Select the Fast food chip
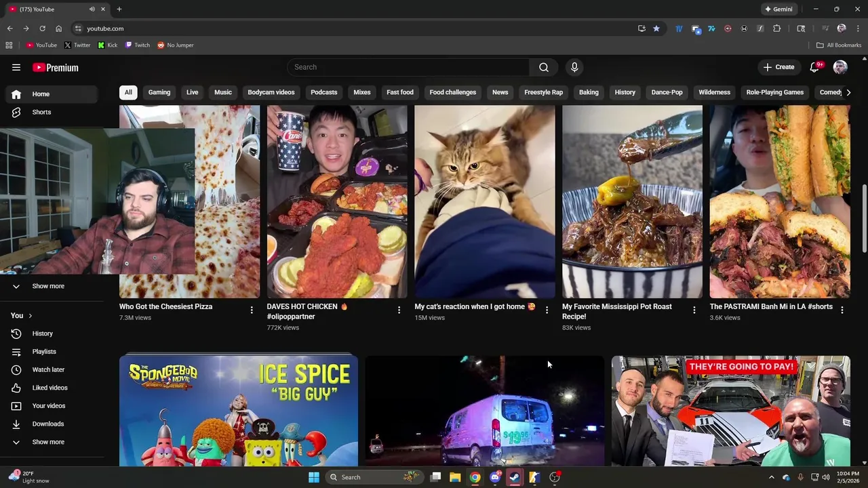The width and height of the screenshot is (868, 488). click(x=400, y=92)
